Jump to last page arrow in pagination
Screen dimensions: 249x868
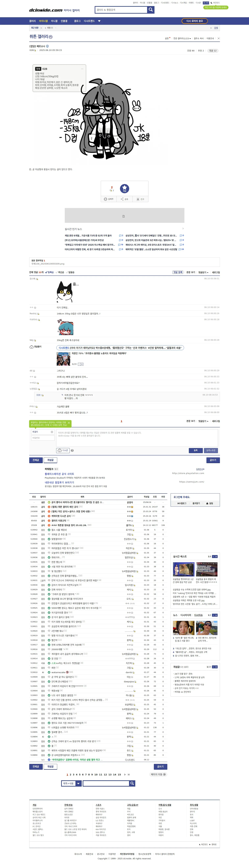click(129, 774)
